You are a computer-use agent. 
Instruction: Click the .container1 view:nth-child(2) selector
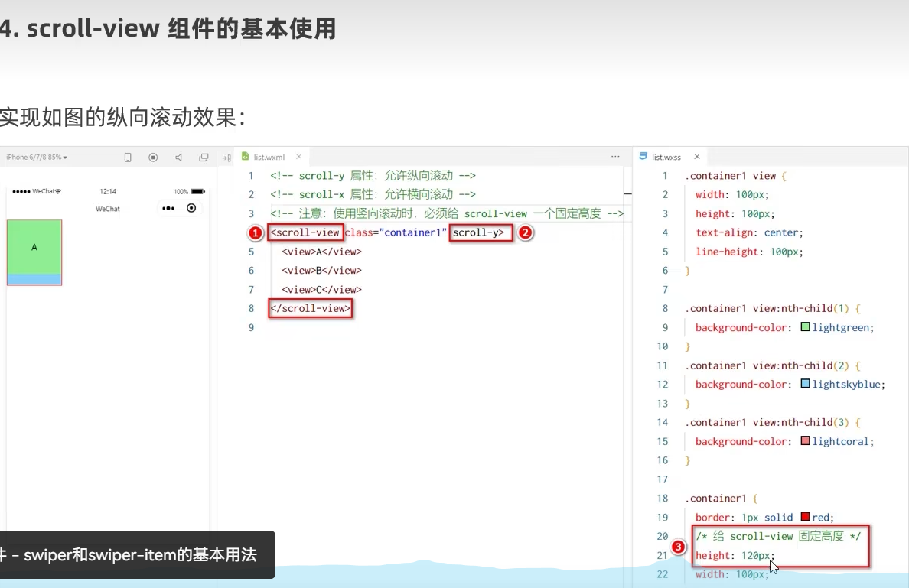(x=767, y=365)
